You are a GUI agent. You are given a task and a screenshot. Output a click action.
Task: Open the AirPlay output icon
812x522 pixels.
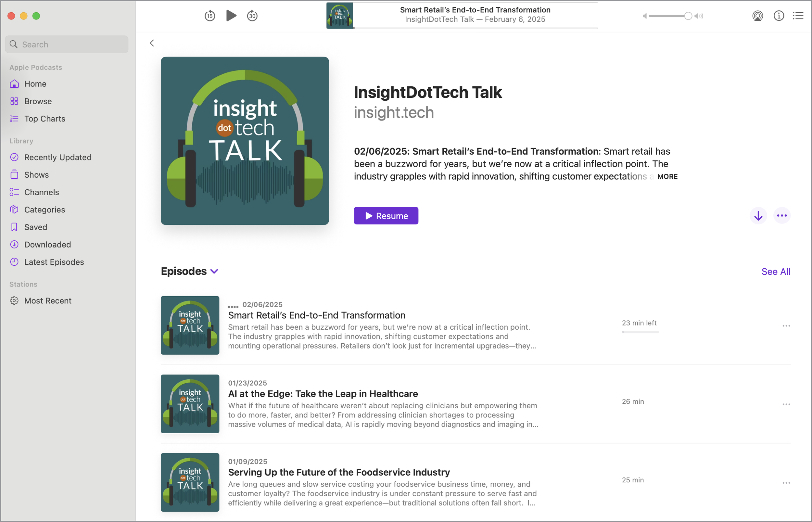pos(757,16)
